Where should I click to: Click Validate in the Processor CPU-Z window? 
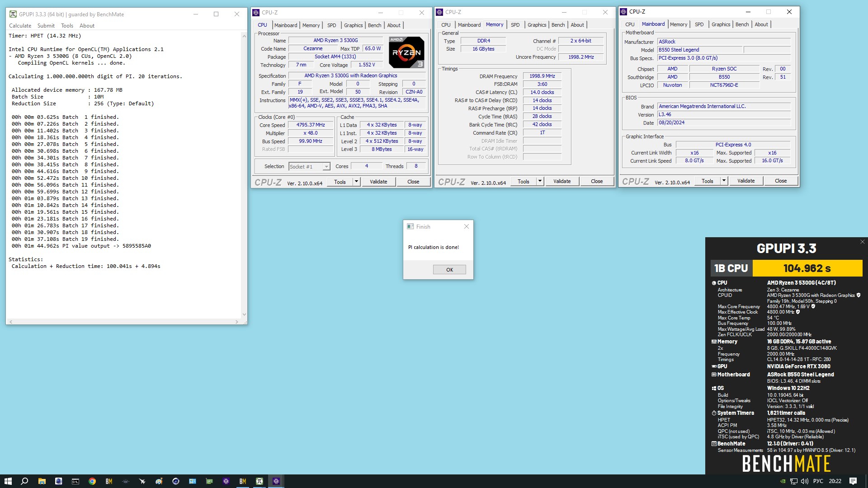[378, 182]
